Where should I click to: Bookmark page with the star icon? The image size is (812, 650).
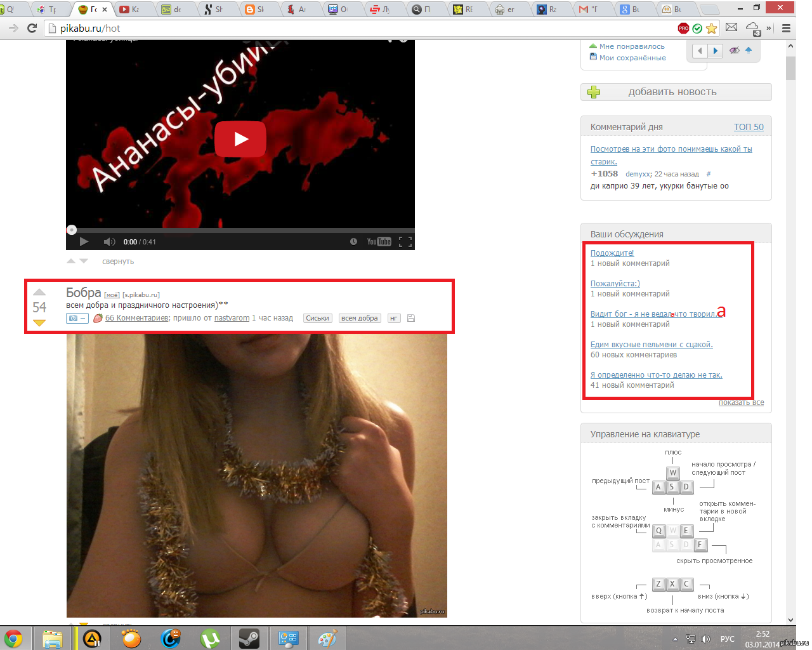click(x=712, y=29)
